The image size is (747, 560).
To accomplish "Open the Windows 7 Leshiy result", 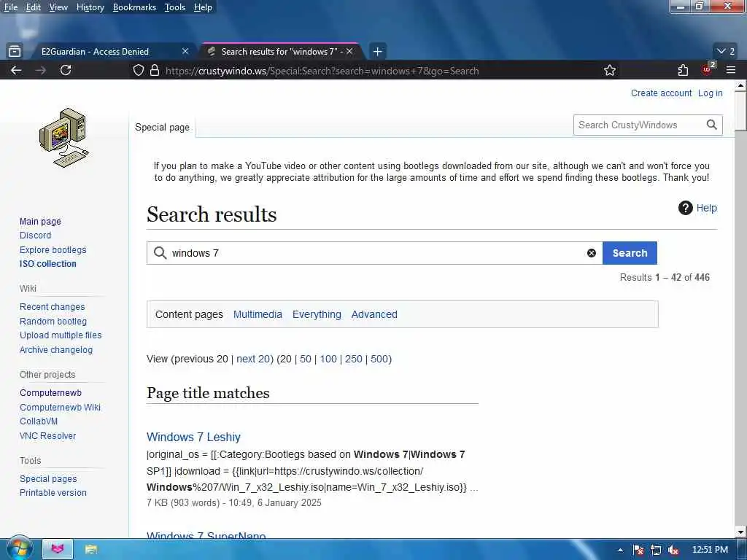I will [193, 437].
